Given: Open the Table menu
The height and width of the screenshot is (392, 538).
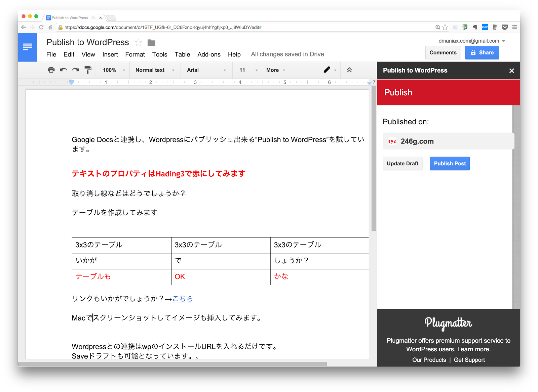Looking at the screenshot, I should click(x=182, y=54).
